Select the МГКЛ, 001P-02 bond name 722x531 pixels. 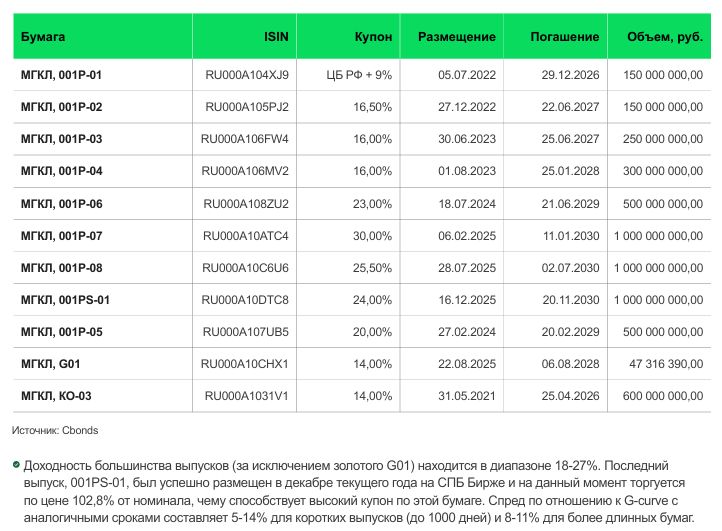click(61, 107)
